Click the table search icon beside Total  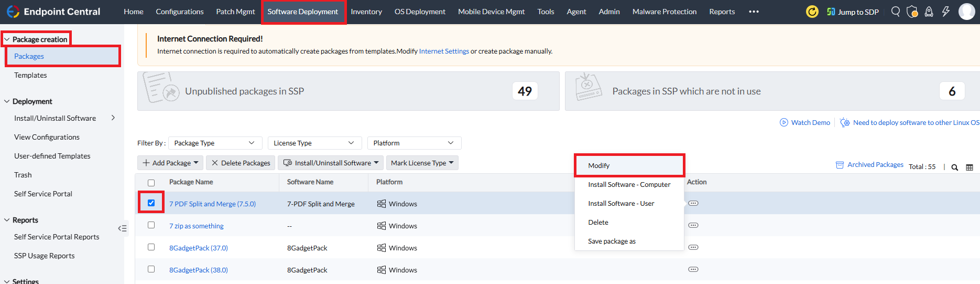point(955,167)
